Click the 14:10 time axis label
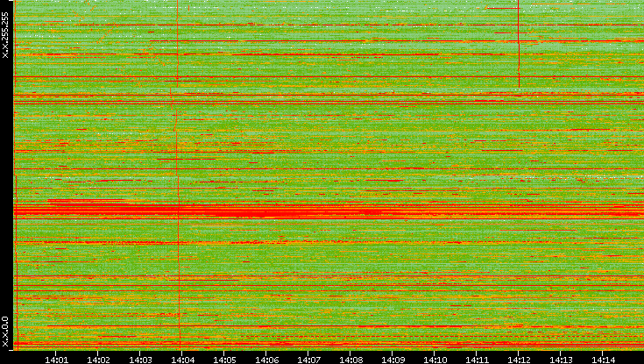The width and height of the screenshot is (644, 364). [x=435, y=360]
